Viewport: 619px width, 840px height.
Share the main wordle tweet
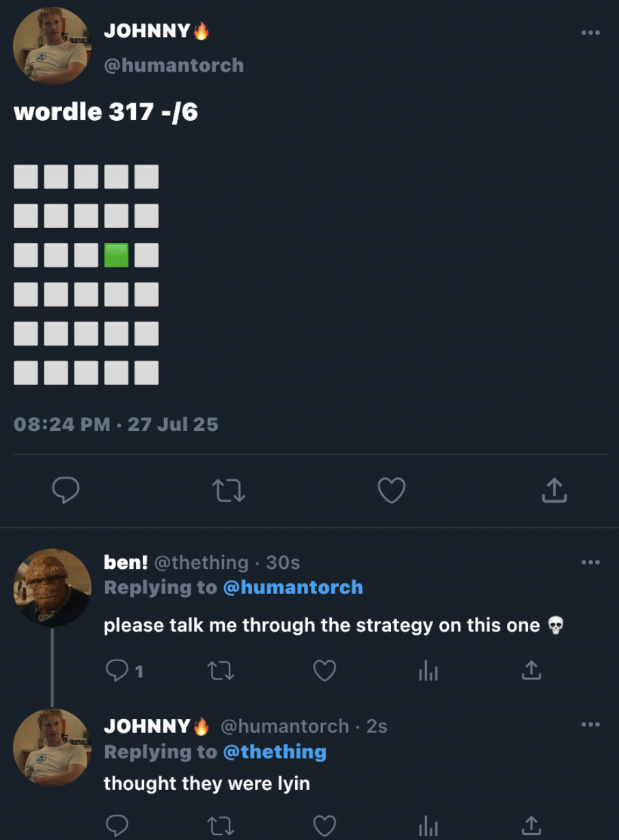point(554,490)
